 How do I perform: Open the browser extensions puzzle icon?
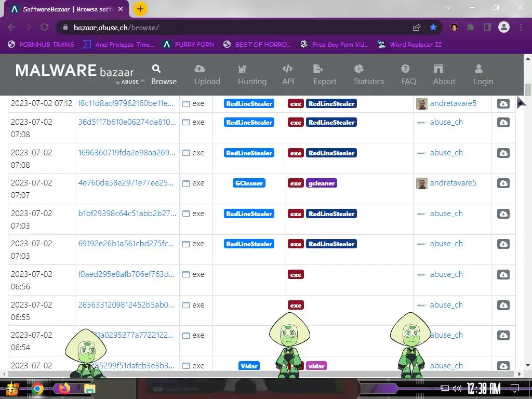pyautogui.click(x=470, y=27)
